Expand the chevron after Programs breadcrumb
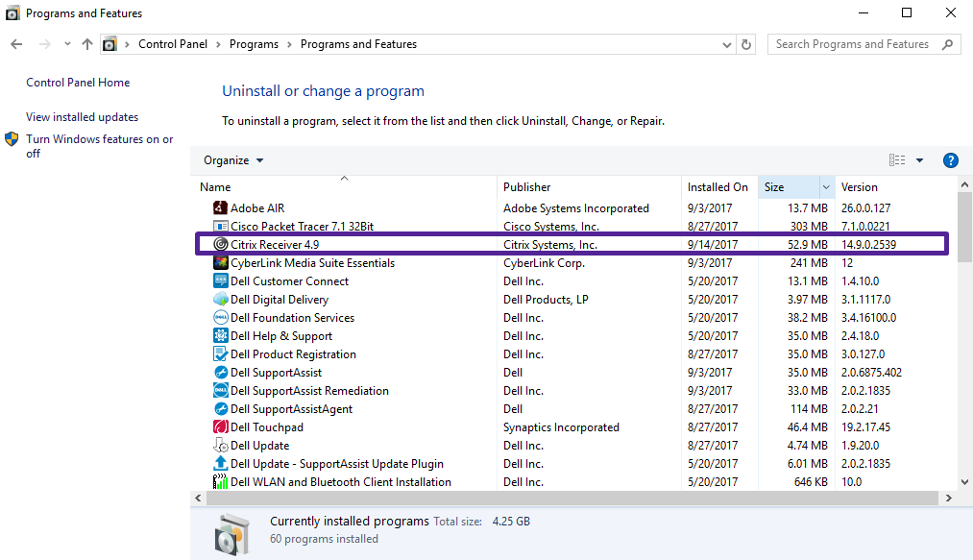The height and width of the screenshot is (560, 973). [289, 45]
